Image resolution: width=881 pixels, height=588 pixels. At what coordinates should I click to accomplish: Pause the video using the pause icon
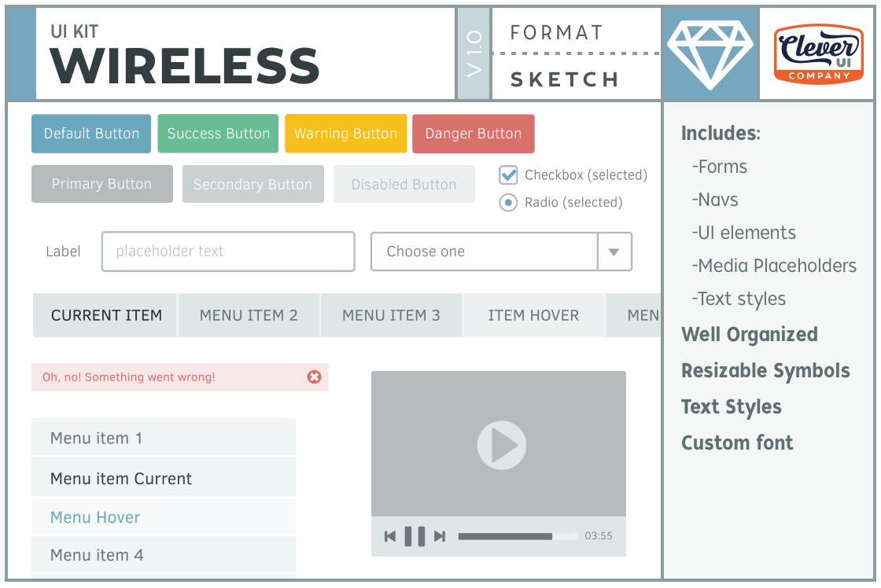415,536
